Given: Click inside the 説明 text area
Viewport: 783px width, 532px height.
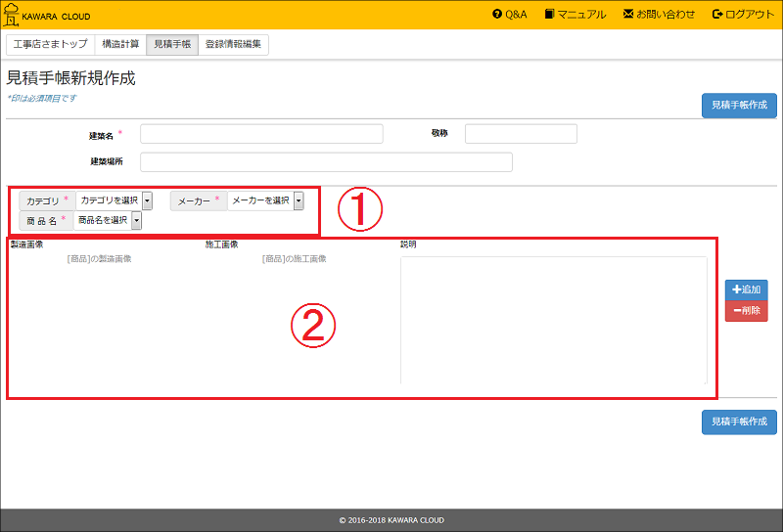Looking at the screenshot, I should point(553,320).
